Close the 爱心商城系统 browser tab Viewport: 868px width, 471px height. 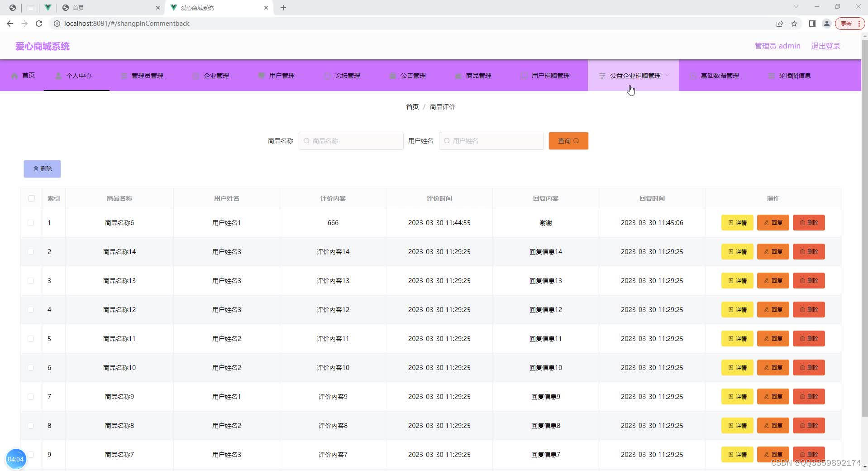[x=266, y=8]
